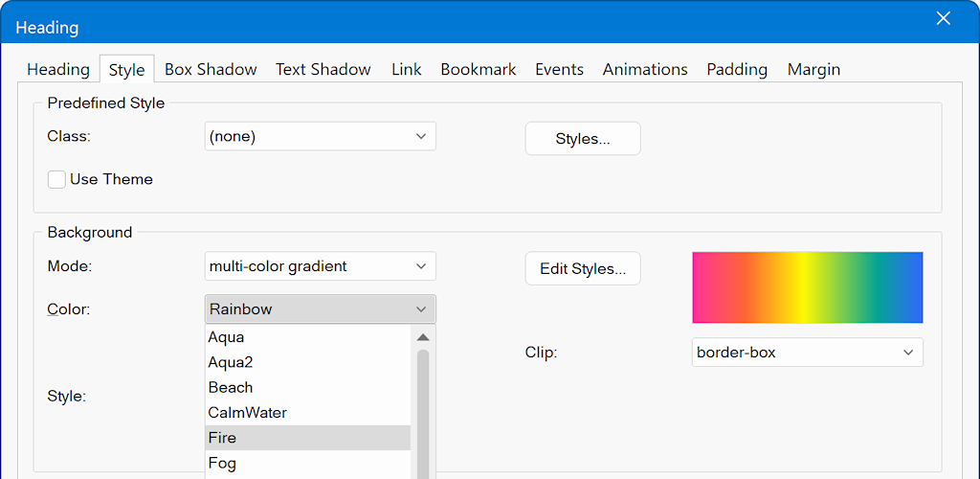
Task: Expand the Clip border-box dropdown
Action: click(807, 353)
